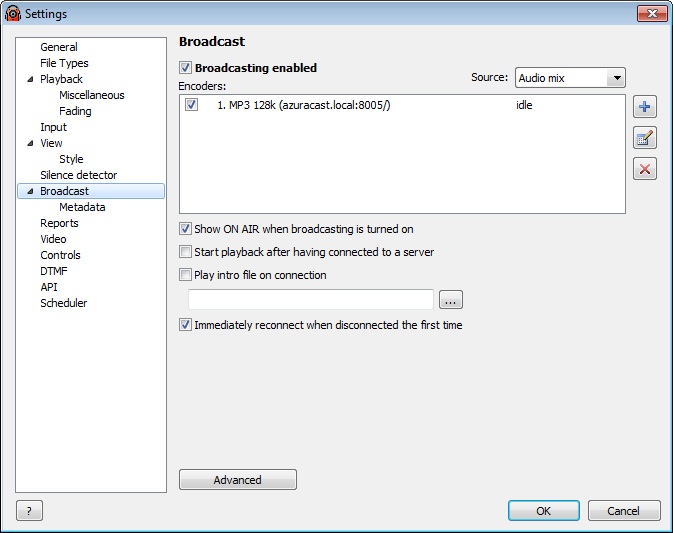
Task: Click the idle status of the encoder
Action: pyautogui.click(x=524, y=105)
